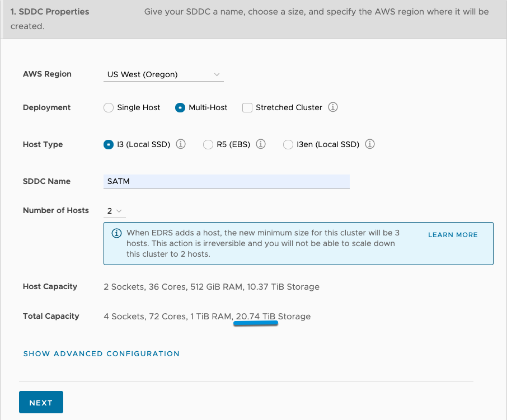Choose the I3 (Local SSD) host type
Image resolution: width=507 pixels, height=420 pixels.
click(109, 144)
